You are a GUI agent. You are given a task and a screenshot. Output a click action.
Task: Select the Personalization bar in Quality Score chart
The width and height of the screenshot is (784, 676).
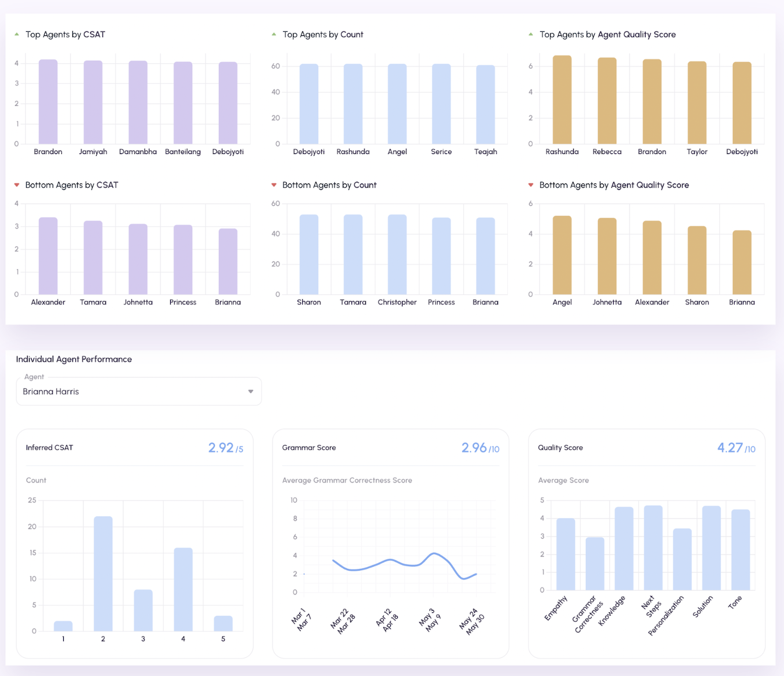[682, 559]
